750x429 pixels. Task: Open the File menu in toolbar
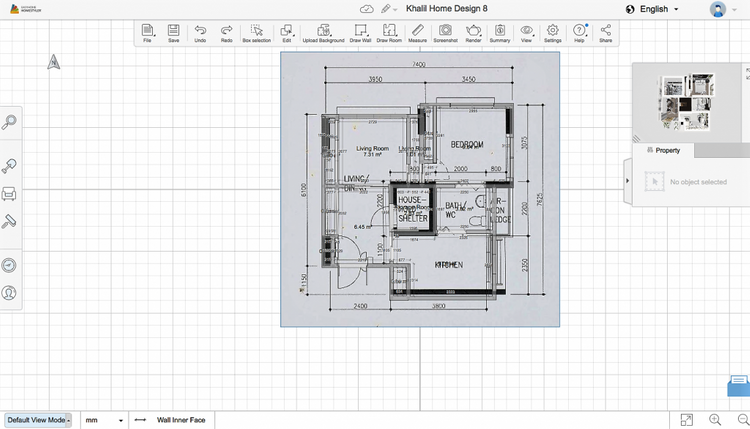click(147, 33)
